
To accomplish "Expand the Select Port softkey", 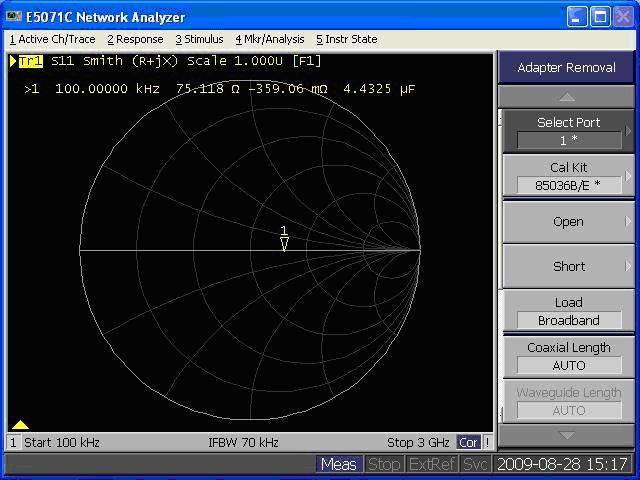I will tap(568, 131).
